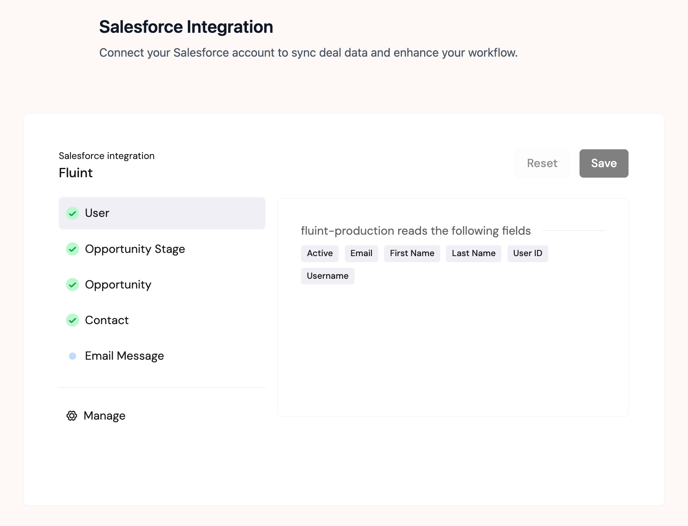This screenshot has height=526, width=688.
Task: Open the Manage menu item
Action: (105, 416)
